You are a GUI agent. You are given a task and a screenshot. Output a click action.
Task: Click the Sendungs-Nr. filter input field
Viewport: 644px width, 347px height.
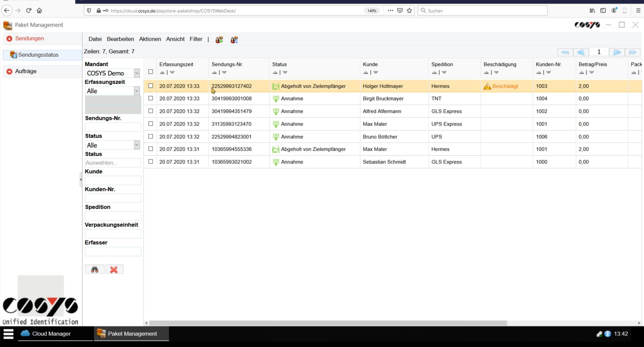113,127
